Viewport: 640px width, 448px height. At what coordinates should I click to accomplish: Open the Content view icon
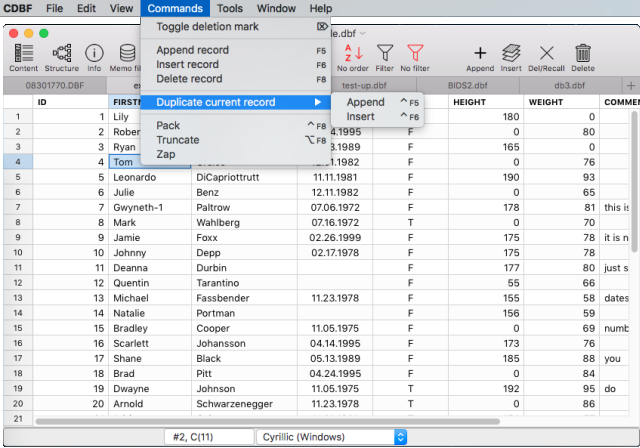(x=23, y=53)
